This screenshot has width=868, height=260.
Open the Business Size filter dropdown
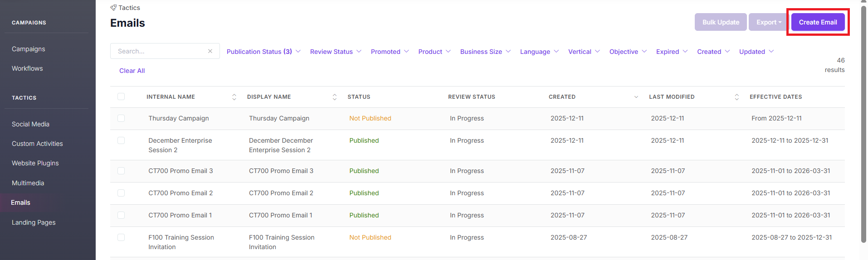tap(485, 52)
